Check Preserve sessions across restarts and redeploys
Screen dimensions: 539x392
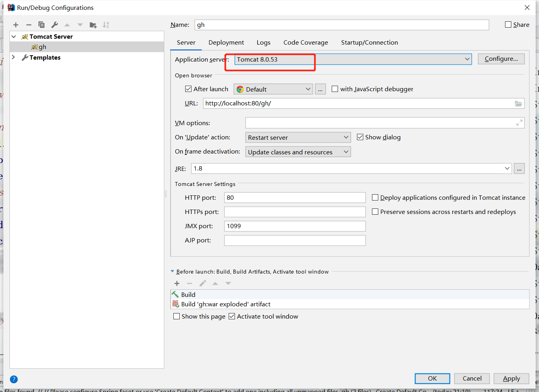pos(375,212)
